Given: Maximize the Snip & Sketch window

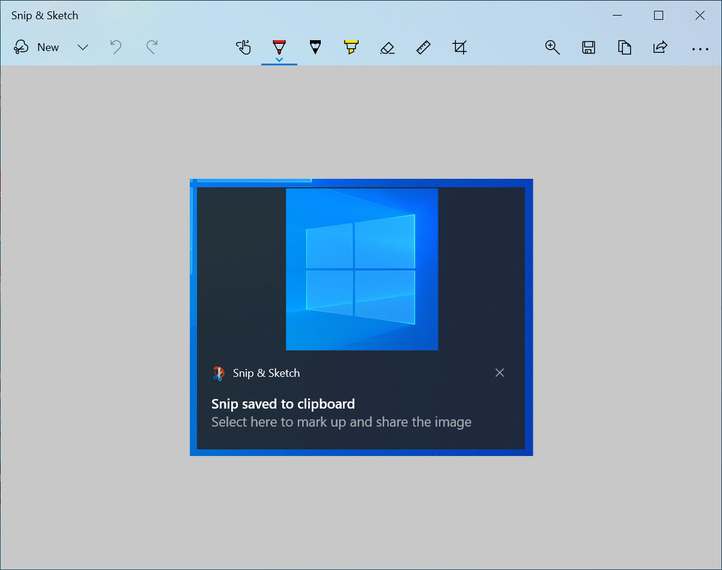Looking at the screenshot, I should (658, 15).
